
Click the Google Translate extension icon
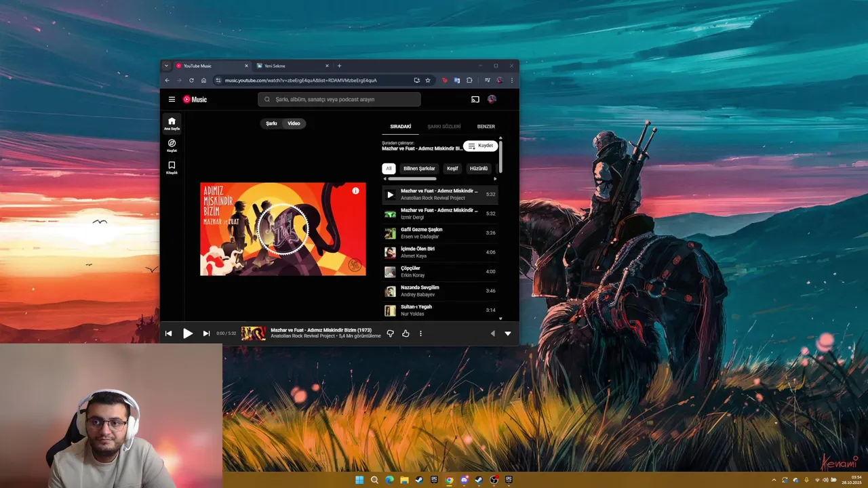pyautogui.click(x=457, y=80)
